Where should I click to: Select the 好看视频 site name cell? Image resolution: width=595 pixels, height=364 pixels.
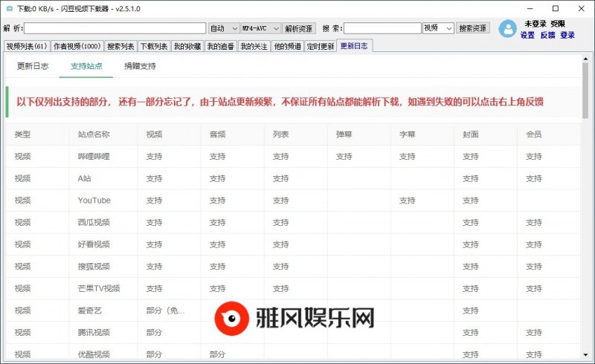103,244
